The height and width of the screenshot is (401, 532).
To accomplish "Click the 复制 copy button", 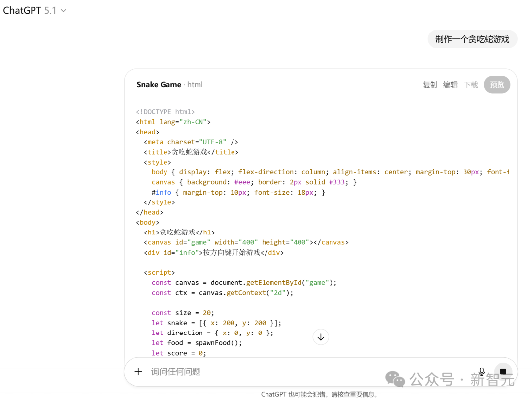I will click(430, 85).
